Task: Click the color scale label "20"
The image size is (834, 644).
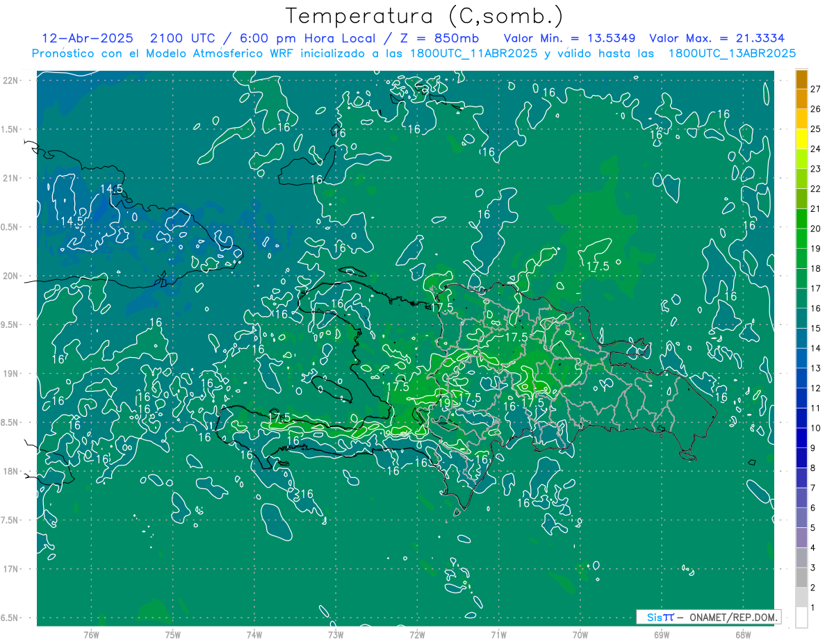Action: pos(815,229)
